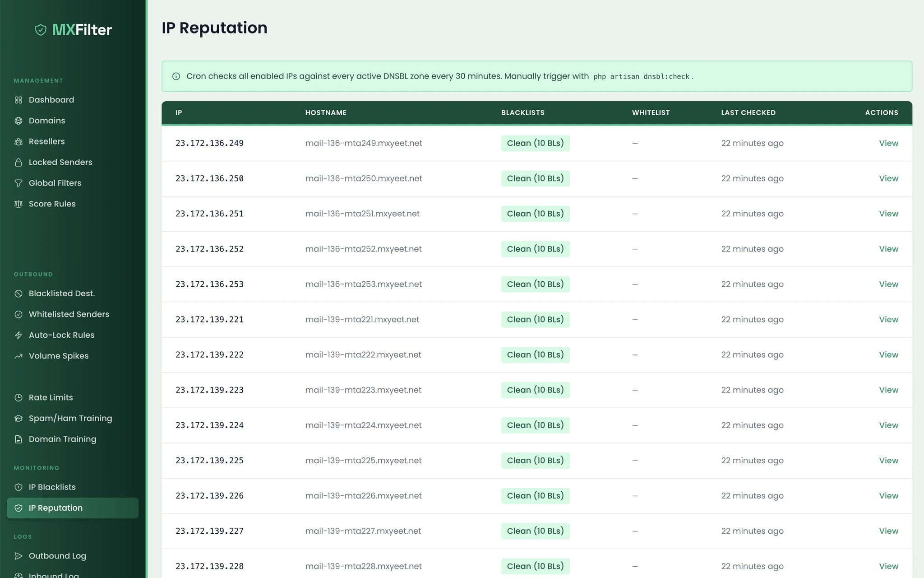Click the LAST CHECKED column header

pos(748,112)
